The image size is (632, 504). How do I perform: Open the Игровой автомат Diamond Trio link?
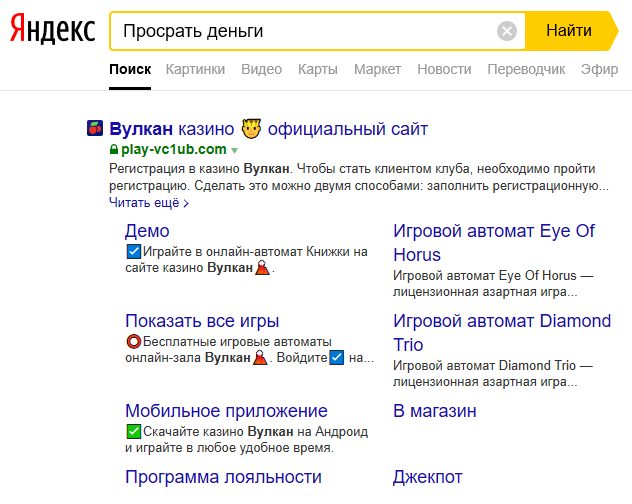click(x=502, y=333)
